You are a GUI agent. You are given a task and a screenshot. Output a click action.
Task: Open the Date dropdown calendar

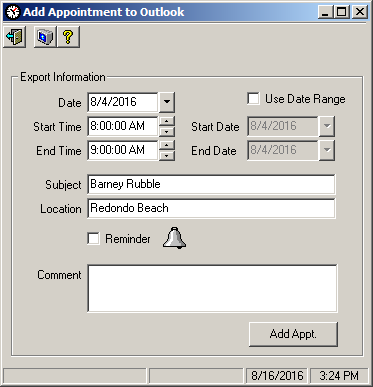click(167, 102)
